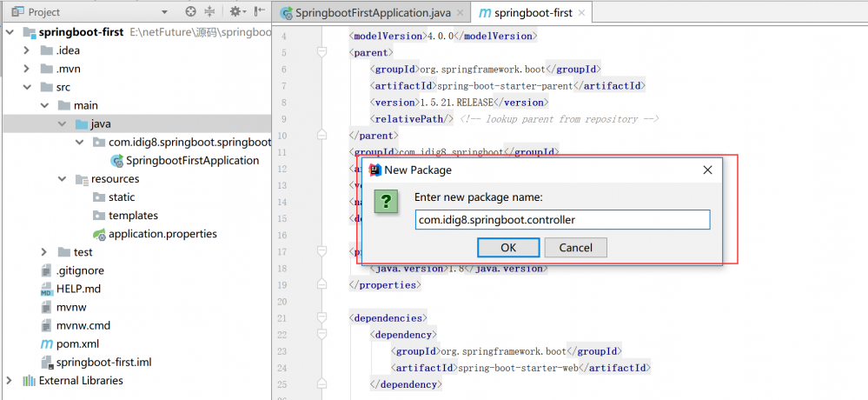Image resolution: width=868 pixels, height=400 pixels.
Task: Click the .gitignore file icon
Action: tap(47, 270)
